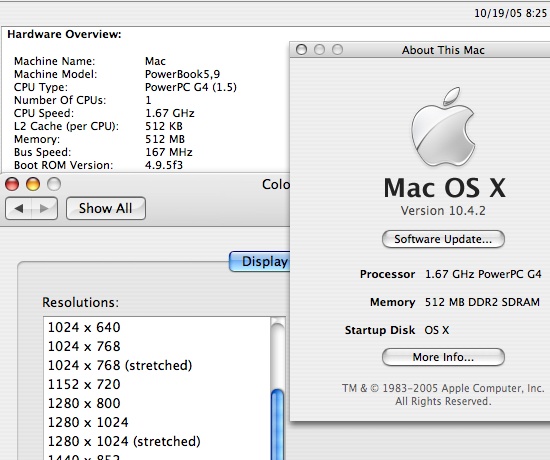Click the 167 MHz Bus Speed value
550x460 pixels.
[x=169, y=152]
